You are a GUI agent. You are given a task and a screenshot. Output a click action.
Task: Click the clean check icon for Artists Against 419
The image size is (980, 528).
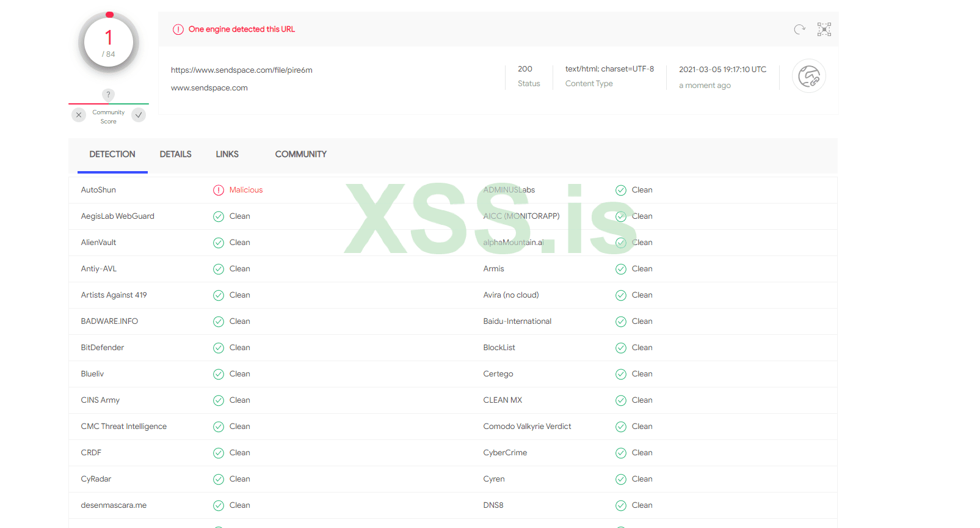(x=219, y=295)
